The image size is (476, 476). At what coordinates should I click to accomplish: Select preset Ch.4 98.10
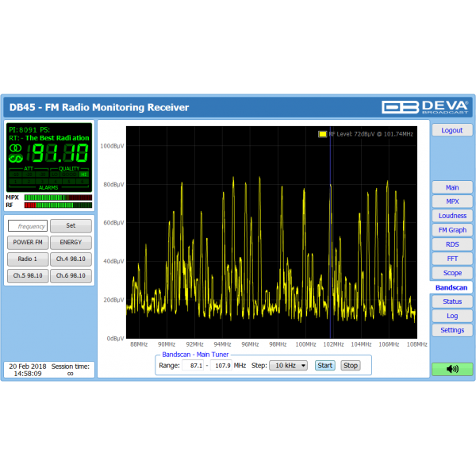[x=71, y=259]
